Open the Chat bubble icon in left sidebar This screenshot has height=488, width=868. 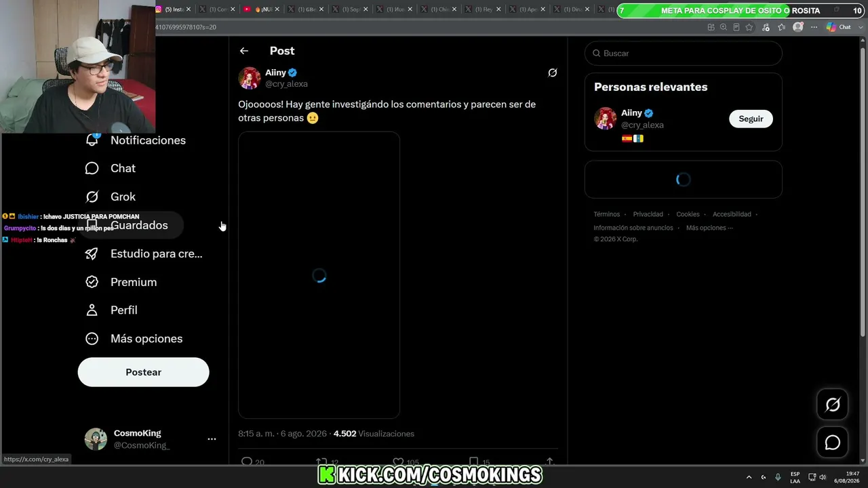(92, 168)
